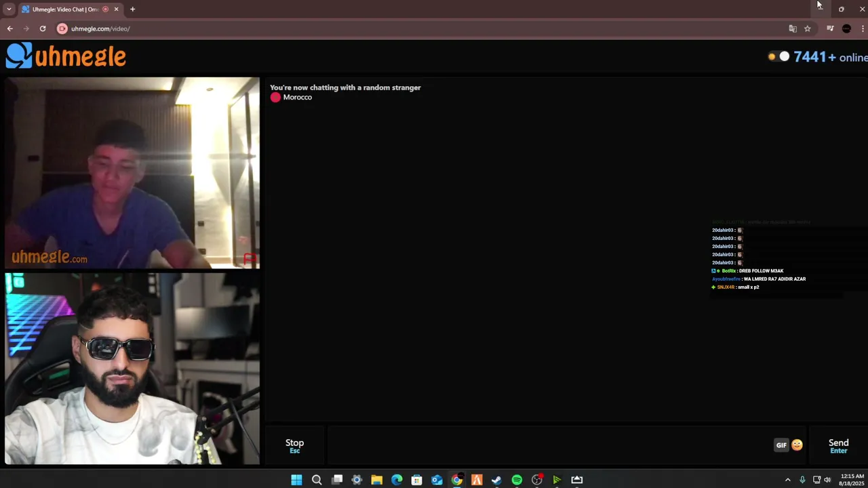The height and width of the screenshot is (488, 868).
Task: Click the report flag on stranger video
Action: click(250, 259)
